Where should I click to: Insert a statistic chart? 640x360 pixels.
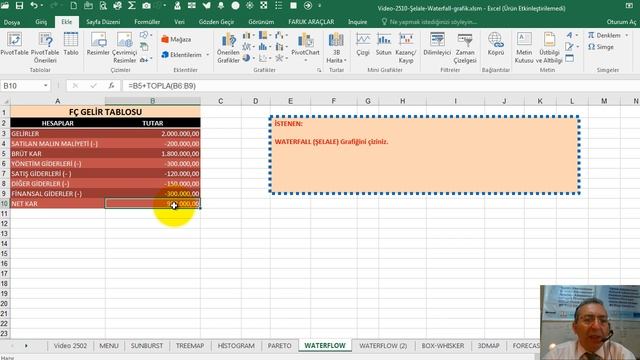click(264, 47)
